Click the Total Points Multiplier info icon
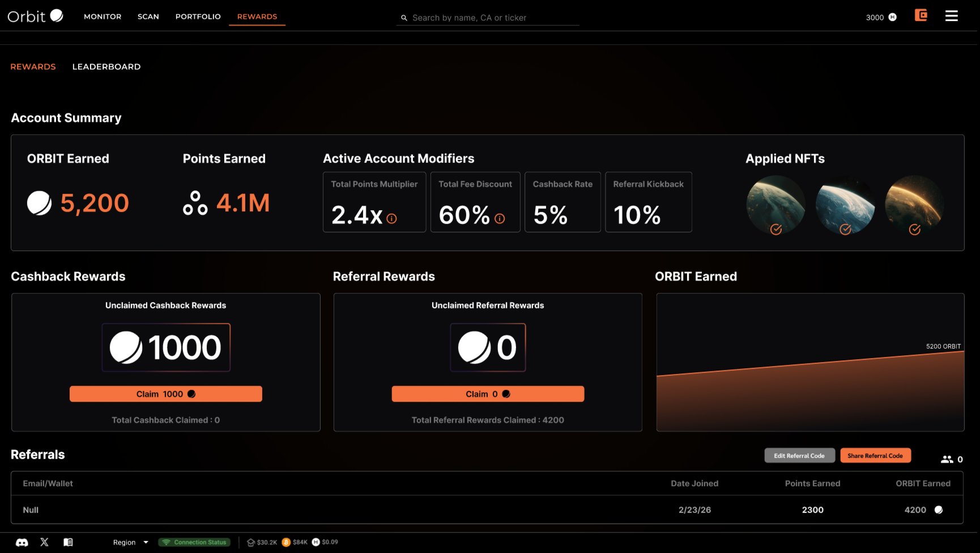980x553 pixels. 391,219
